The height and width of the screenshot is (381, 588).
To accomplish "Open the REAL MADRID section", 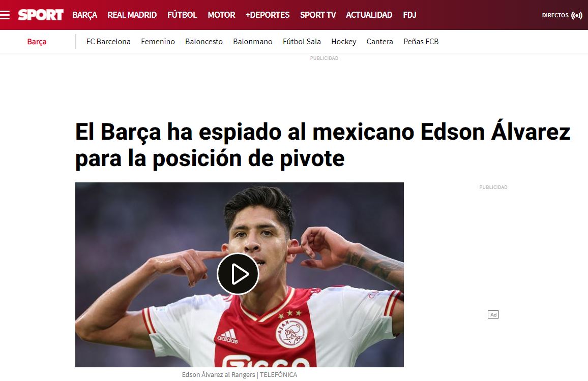I will click(x=132, y=15).
